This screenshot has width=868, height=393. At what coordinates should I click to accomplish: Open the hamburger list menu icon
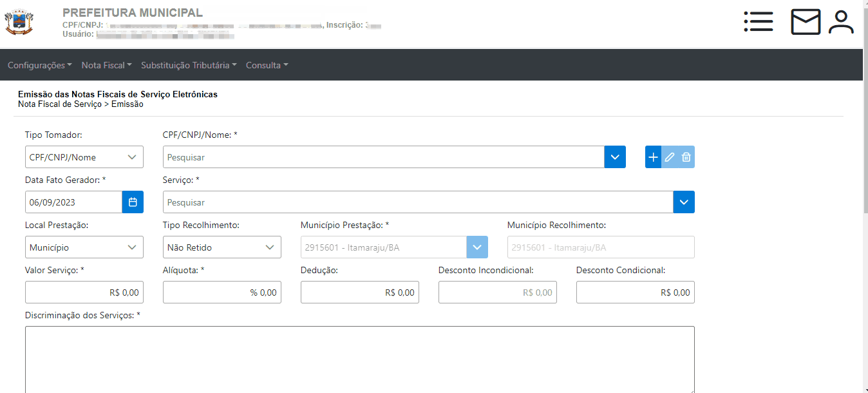coord(758,22)
